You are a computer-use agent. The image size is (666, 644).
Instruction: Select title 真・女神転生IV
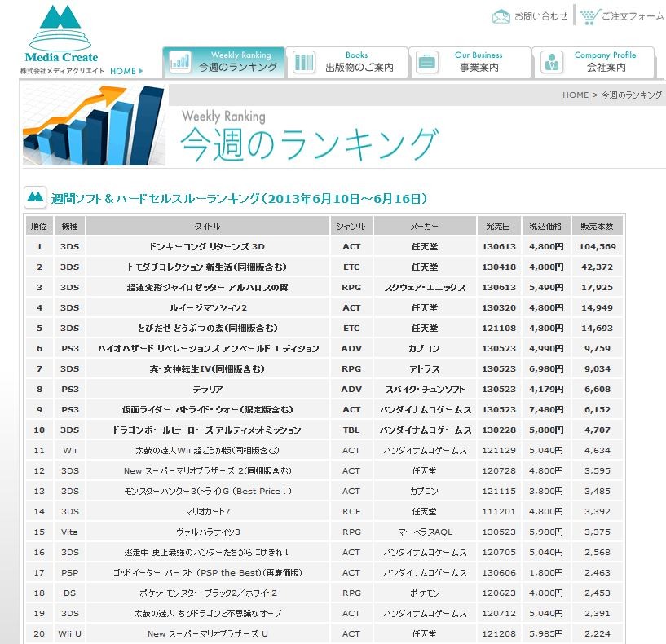(207, 368)
